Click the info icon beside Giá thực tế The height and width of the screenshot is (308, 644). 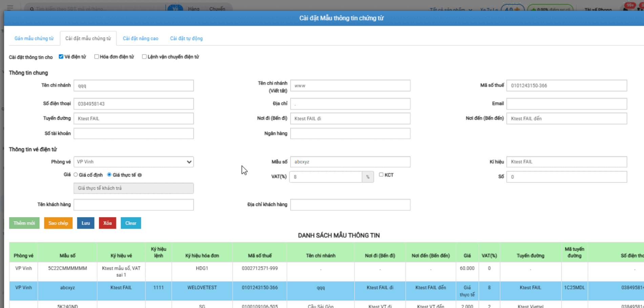tap(140, 175)
